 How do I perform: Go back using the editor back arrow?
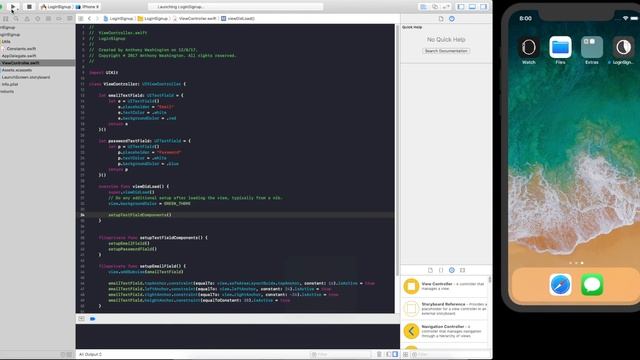coord(89,19)
